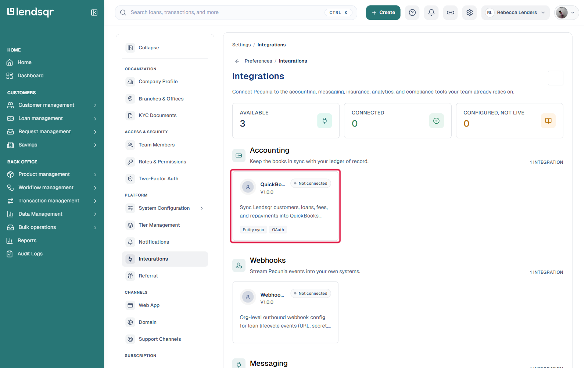Click the Company Profile building icon
The width and height of the screenshot is (588, 368).
pyautogui.click(x=130, y=82)
